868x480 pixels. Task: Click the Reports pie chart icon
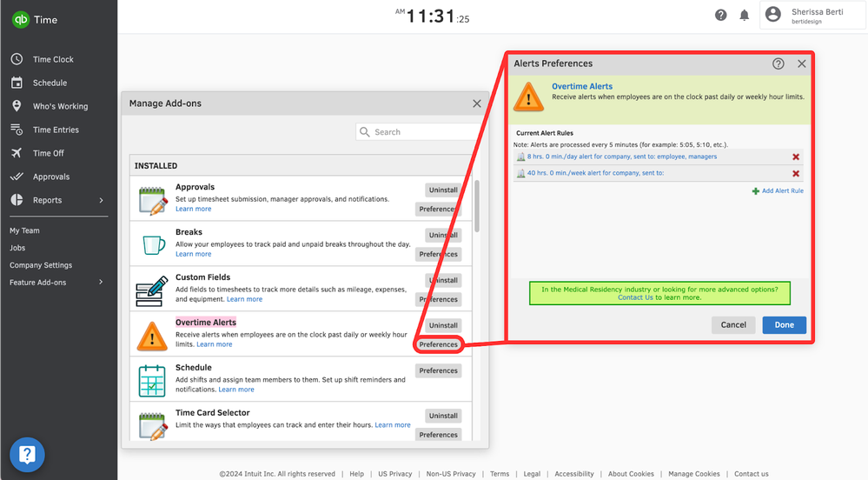coord(17,200)
